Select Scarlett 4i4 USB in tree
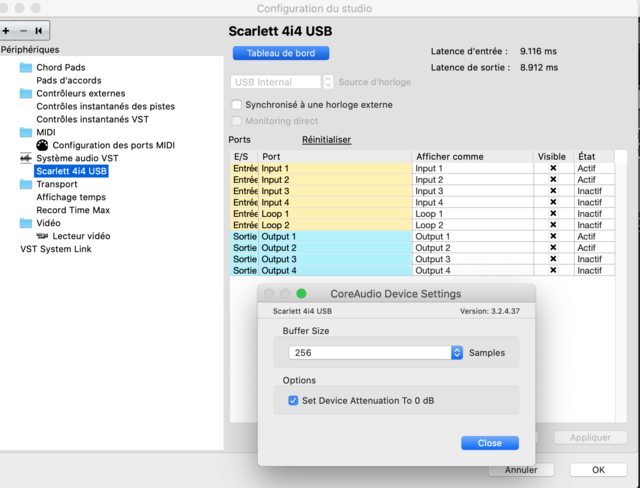The image size is (640, 488). [x=71, y=171]
